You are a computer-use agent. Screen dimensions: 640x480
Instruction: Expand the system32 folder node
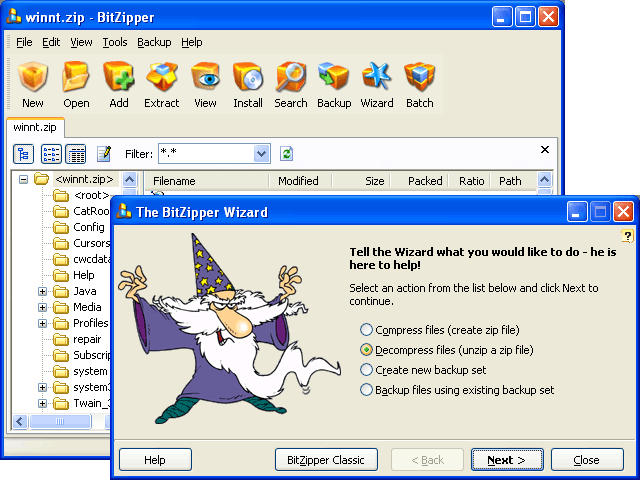click(42, 387)
